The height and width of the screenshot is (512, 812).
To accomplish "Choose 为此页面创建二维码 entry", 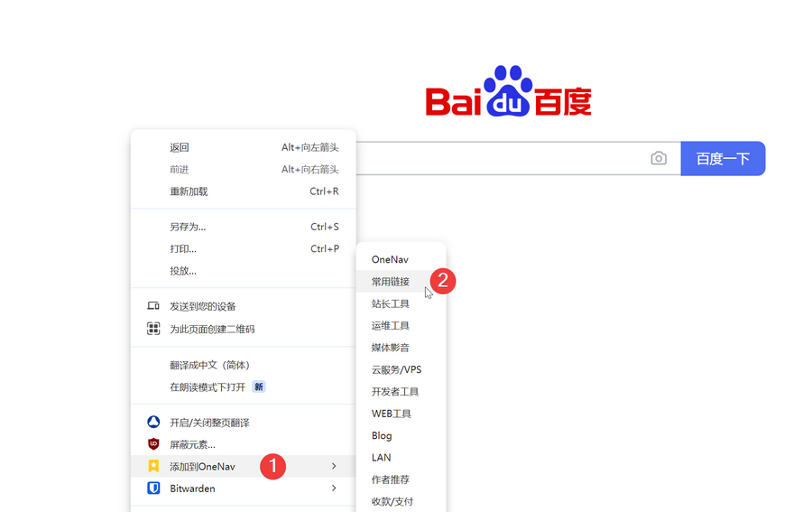I will point(244,329).
